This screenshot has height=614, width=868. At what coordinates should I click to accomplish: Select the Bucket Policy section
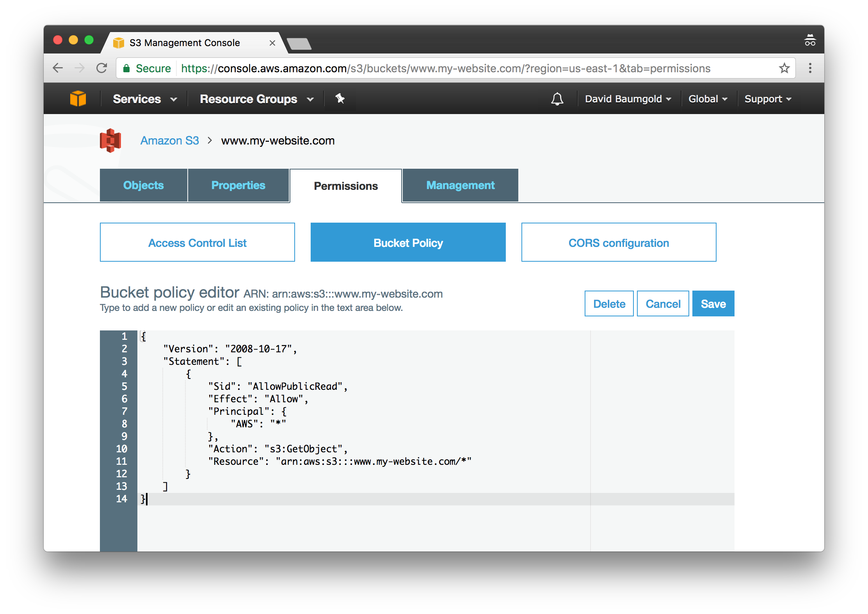[408, 243]
